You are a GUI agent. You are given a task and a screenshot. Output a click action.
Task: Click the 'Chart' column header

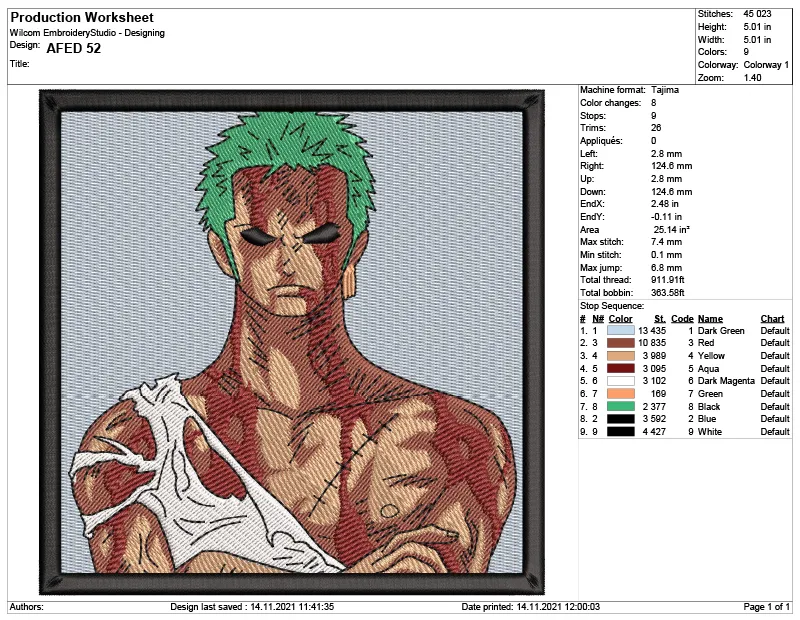point(772,318)
